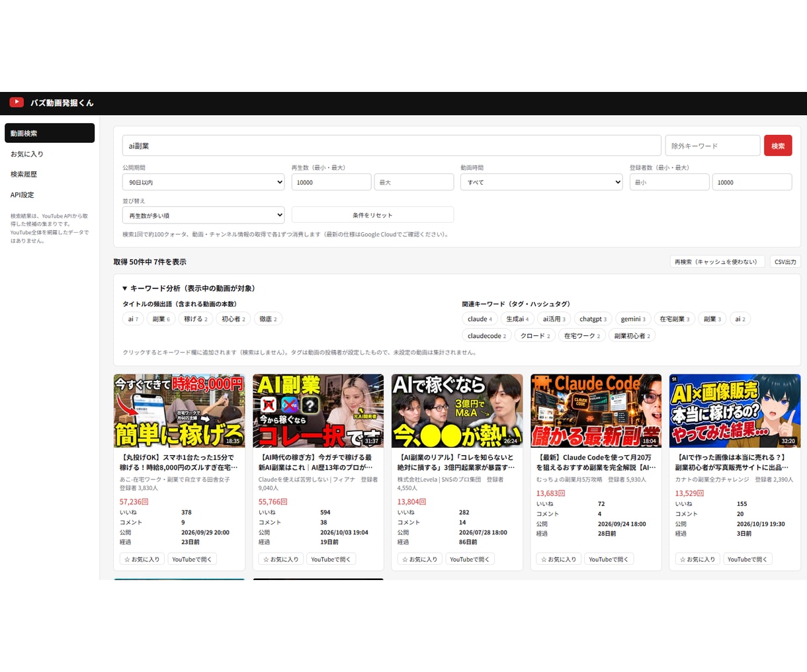This screenshot has width=807, height=672.
Task: Click the title word chip 初心者 2
Action: coord(233,319)
